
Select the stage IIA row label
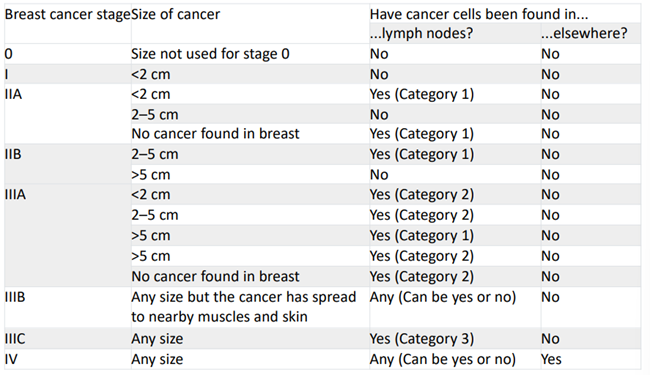[13, 94]
